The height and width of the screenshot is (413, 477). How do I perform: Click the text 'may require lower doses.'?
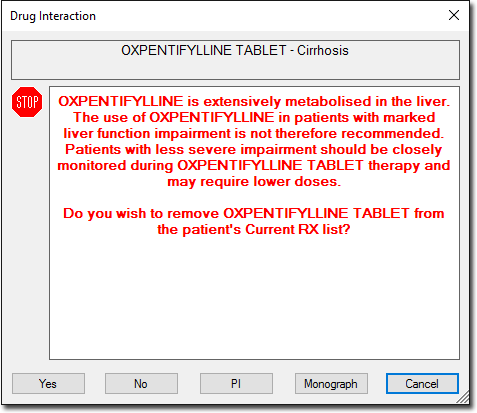click(x=254, y=182)
